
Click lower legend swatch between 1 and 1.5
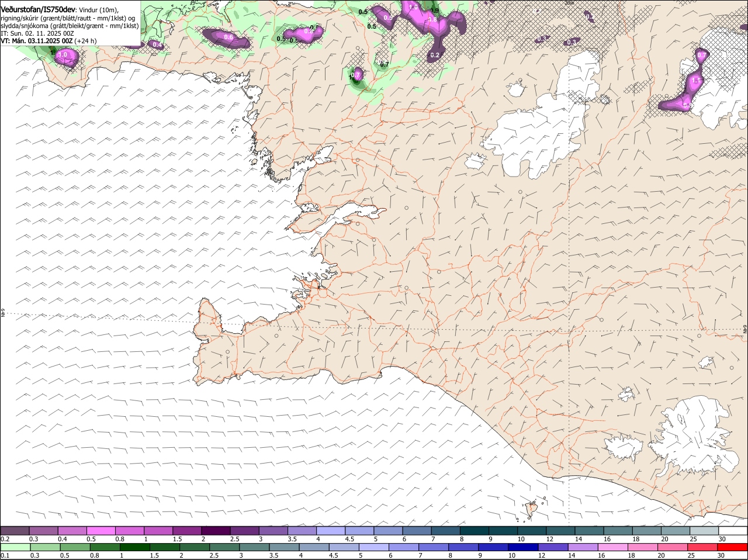[134, 547]
